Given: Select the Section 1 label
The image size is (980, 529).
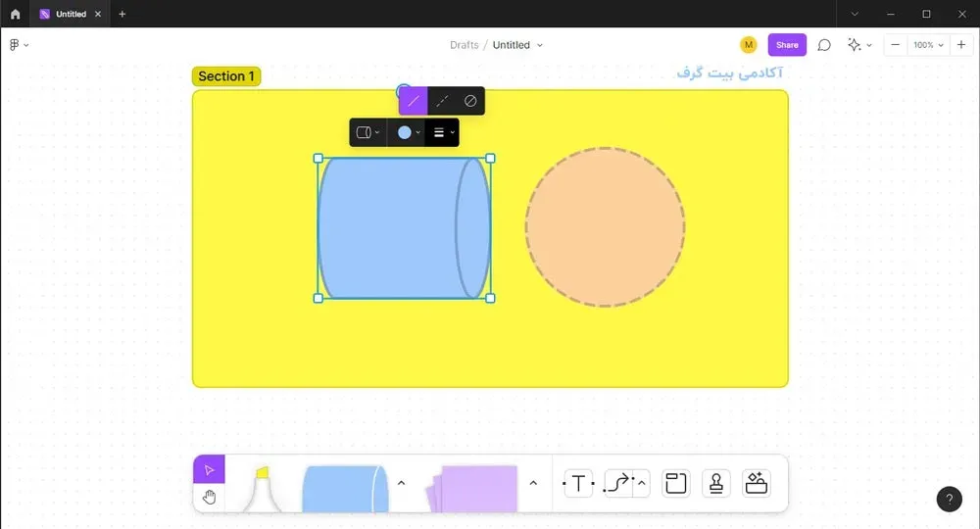Looking at the screenshot, I should (x=226, y=76).
